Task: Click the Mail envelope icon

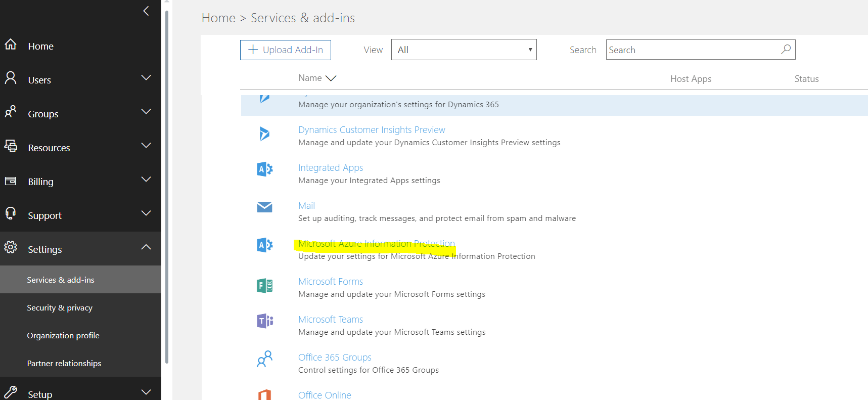Action: click(x=264, y=207)
